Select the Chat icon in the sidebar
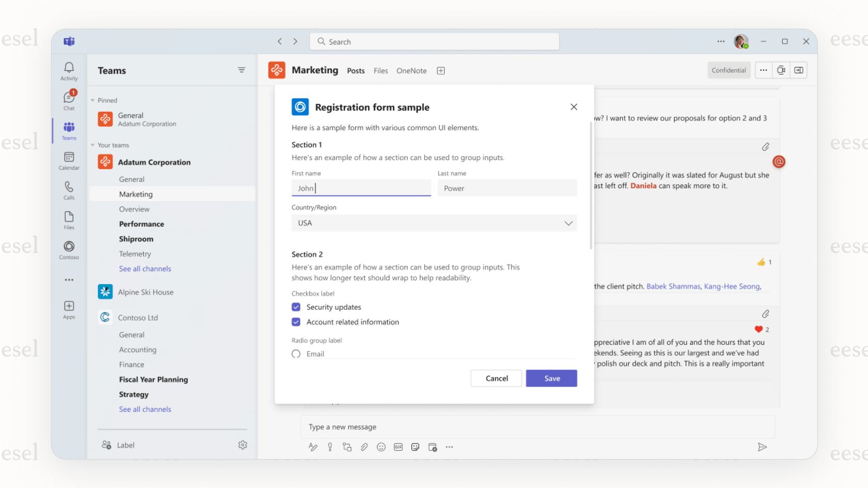 click(69, 100)
